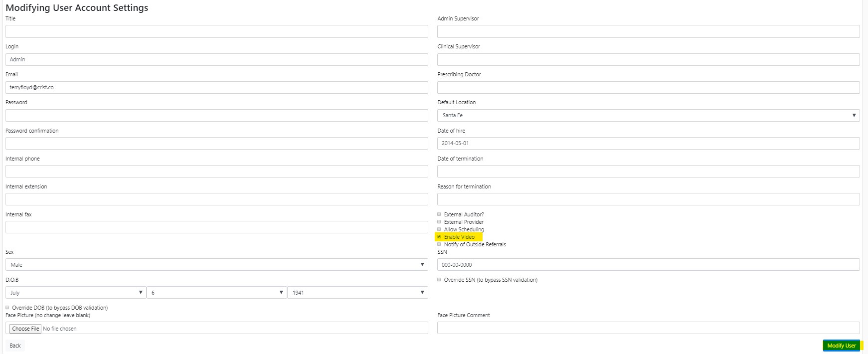Viewport: 868px width, 354px height.
Task: Tick Notify of Outside Referrals checkbox
Action: click(439, 244)
